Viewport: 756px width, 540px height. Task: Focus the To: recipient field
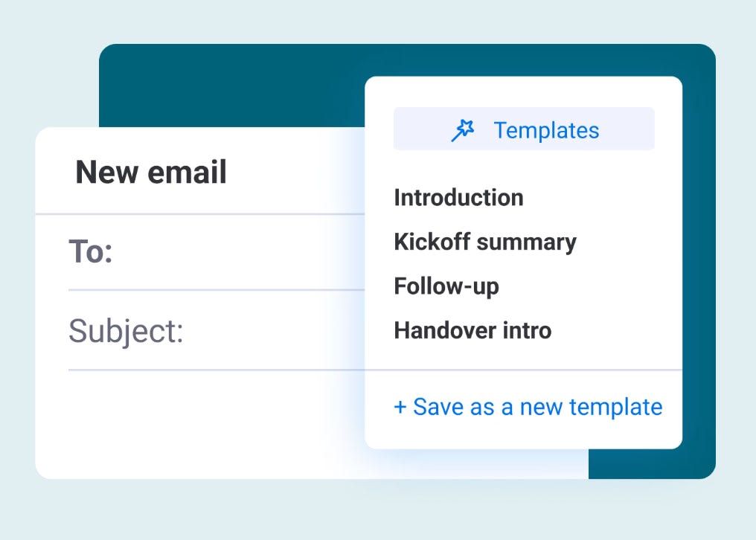(217, 252)
